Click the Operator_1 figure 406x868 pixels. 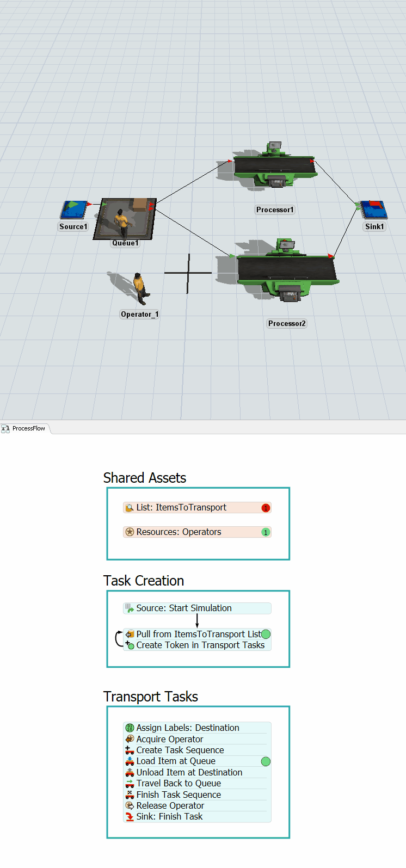[x=140, y=287]
